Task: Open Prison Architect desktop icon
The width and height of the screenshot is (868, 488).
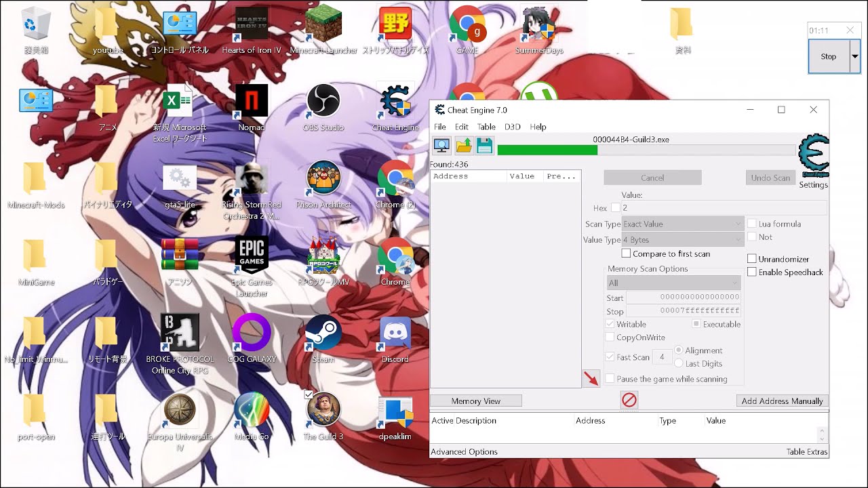Action: (x=323, y=186)
